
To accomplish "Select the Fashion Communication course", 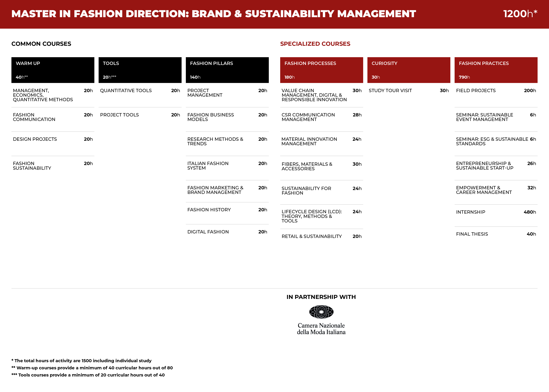I will tap(53, 119).
